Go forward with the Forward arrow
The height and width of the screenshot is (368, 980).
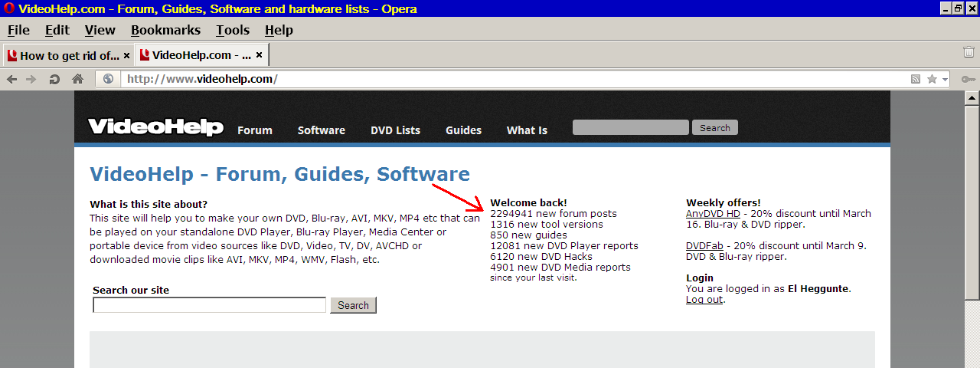(x=31, y=79)
